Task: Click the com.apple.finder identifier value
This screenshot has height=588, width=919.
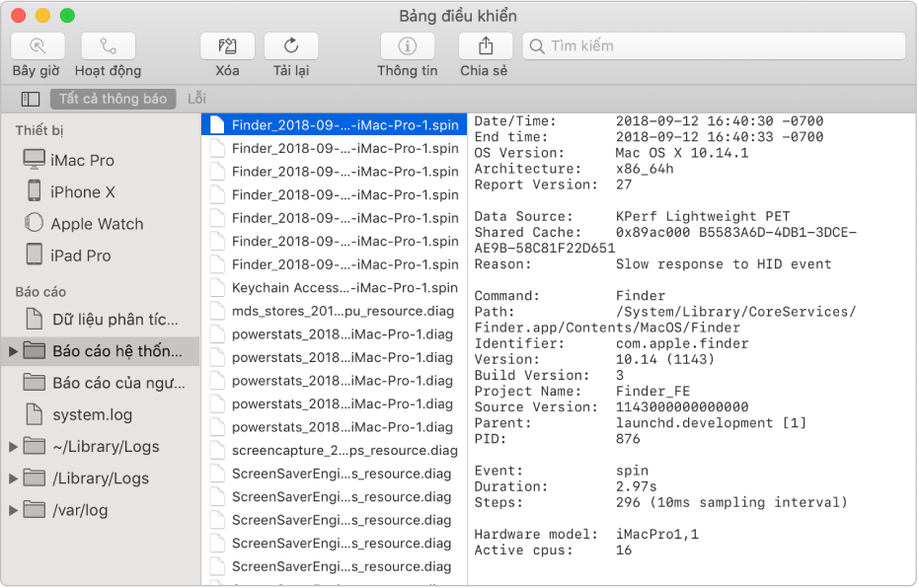Action: coord(682,343)
